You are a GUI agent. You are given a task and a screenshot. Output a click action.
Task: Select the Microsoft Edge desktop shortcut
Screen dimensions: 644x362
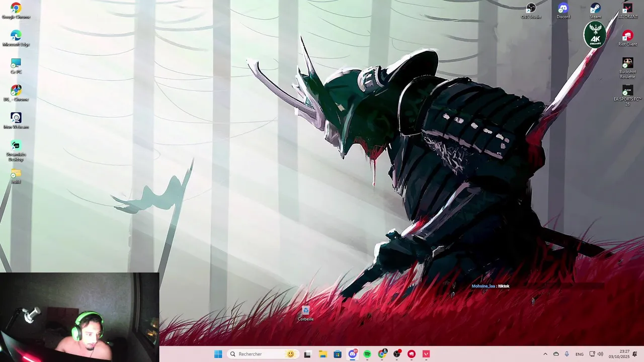16,39
